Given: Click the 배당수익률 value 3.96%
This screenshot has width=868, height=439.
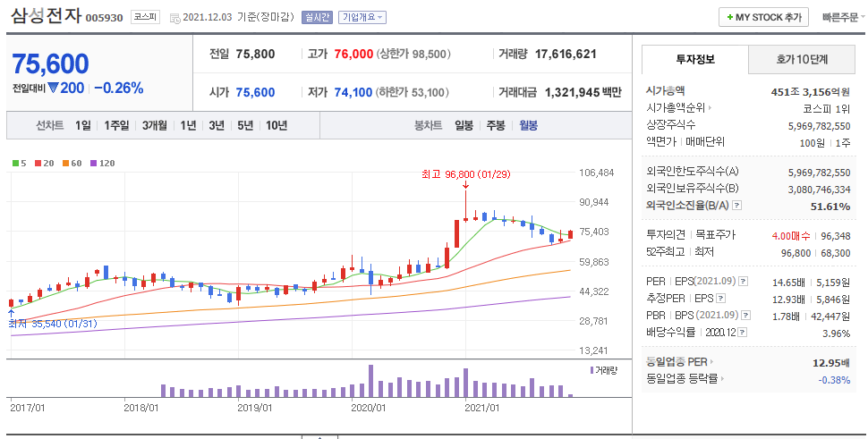Looking at the screenshot, I should pyautogui.click(x=837, y=333).
